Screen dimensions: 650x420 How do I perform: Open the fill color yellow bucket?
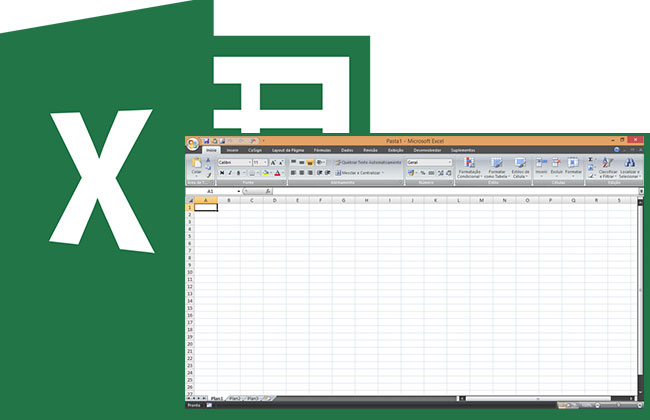pos(265,173)
